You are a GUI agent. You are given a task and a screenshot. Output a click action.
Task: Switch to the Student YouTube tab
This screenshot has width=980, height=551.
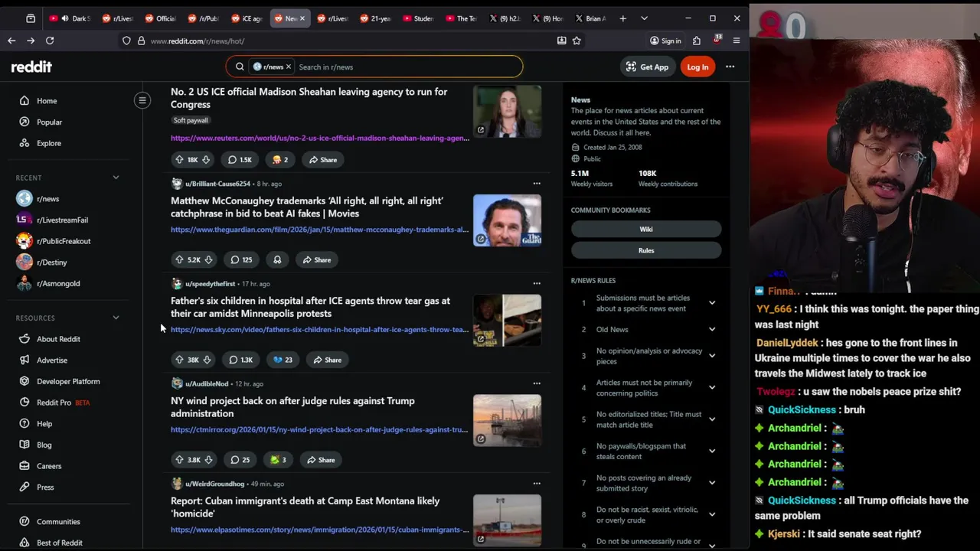point(417,18)
